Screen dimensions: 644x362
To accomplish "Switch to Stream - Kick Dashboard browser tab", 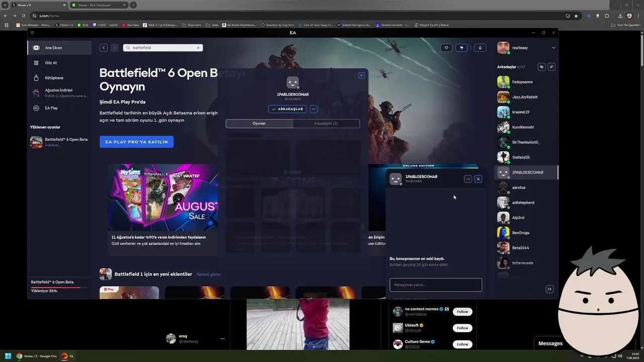I will [x=99, y=5].
